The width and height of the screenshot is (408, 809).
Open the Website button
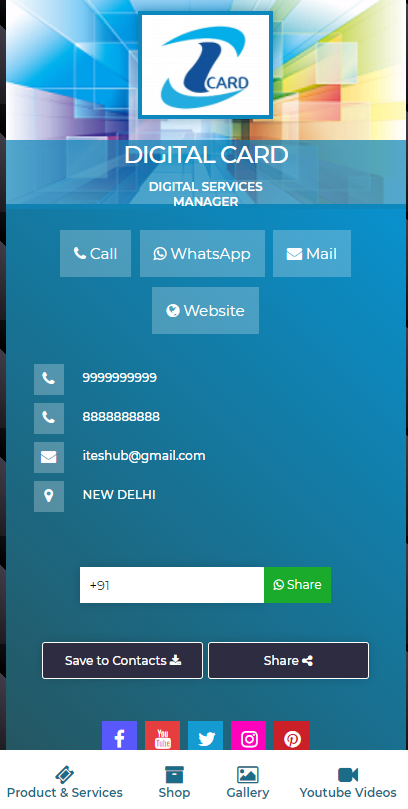click(205, 311)
